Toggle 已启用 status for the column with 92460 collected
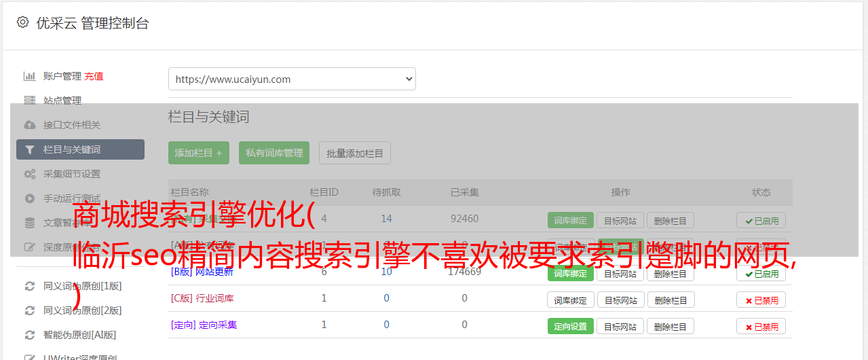The image size is (868, 360). (761, 220)
